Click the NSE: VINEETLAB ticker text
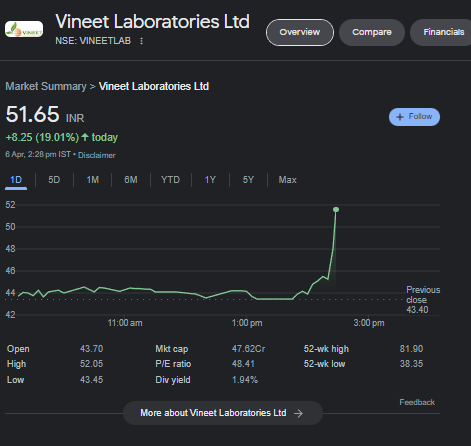 (93, 41)
